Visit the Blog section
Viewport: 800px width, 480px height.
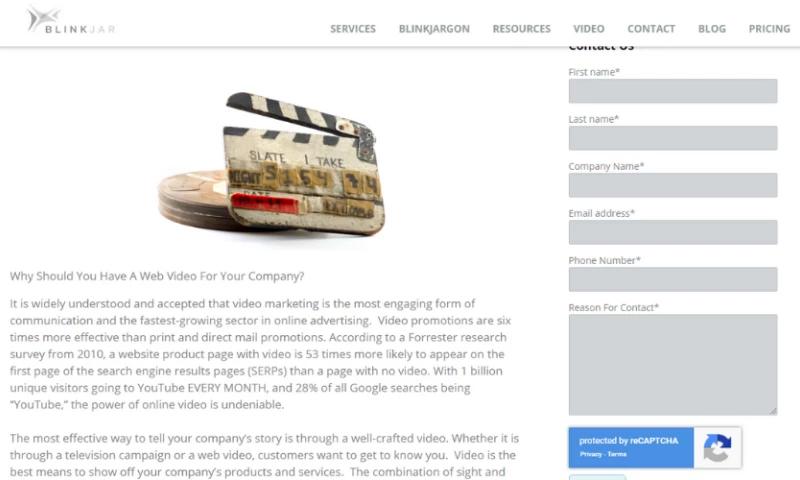712,29
